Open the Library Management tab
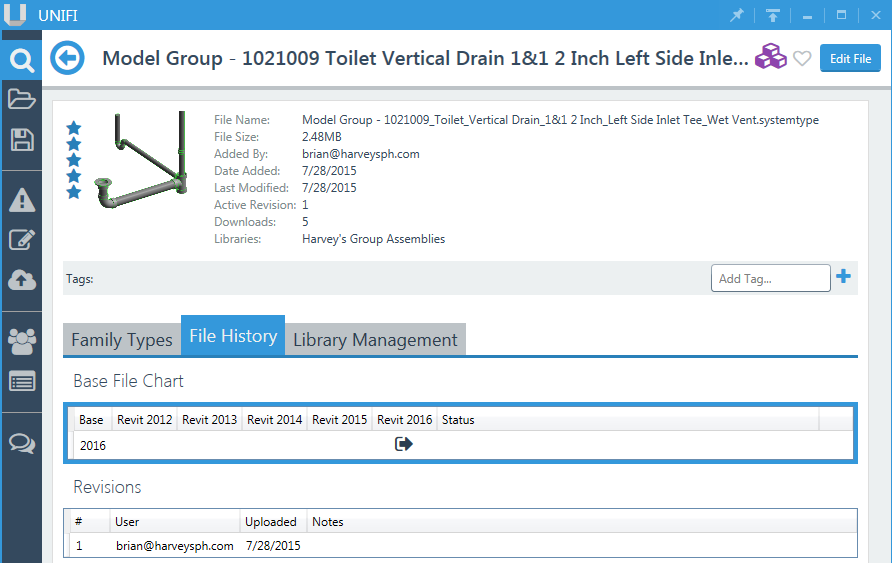 (375, 340)
